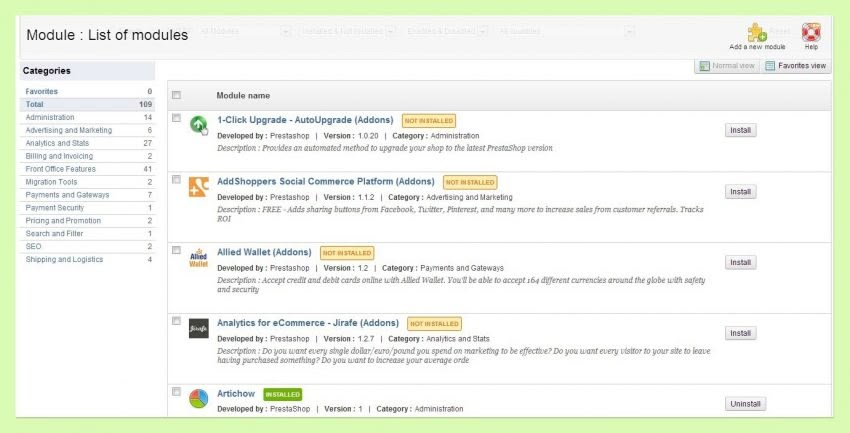Filter by Migration Tools category
Screen dimensions: 850x433
pos(89,182)
